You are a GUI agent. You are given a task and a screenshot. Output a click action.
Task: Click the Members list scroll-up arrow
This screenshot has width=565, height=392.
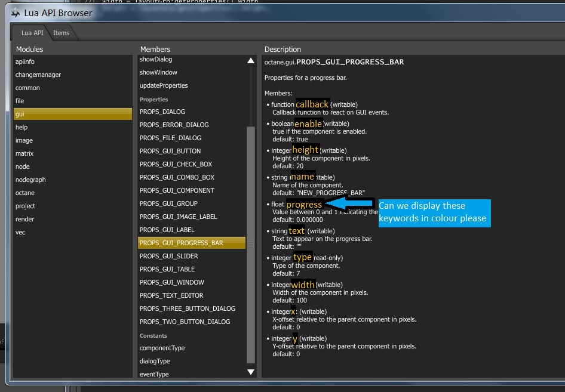[x=251, y=61]
